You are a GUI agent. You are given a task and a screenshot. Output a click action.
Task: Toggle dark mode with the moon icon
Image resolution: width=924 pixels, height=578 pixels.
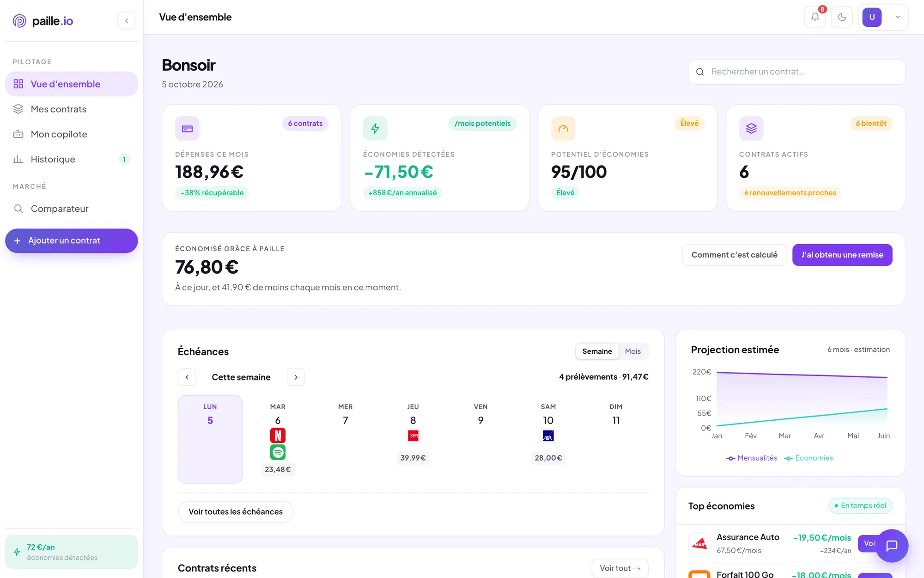842,17
